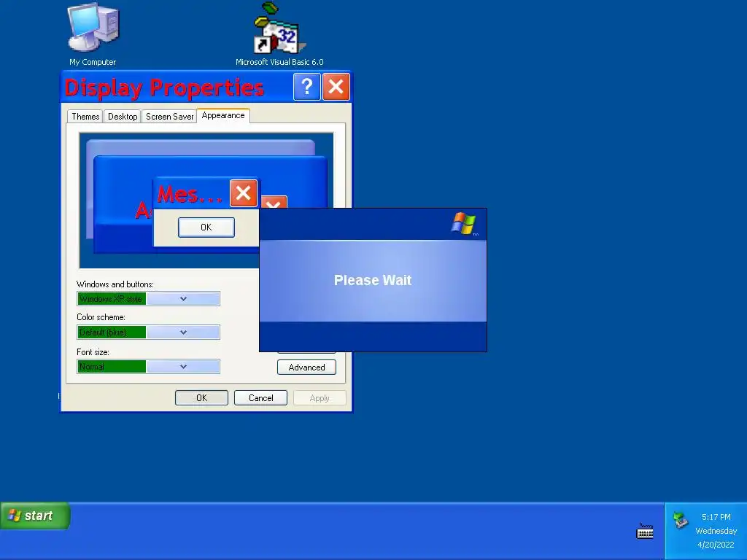
Task: Click the 4/20/2022 date in the tray
Action: 716,545
